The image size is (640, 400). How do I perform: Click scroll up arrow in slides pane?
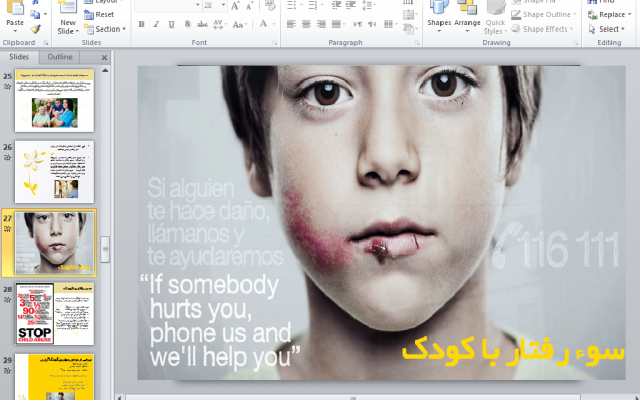coord(105,70)
